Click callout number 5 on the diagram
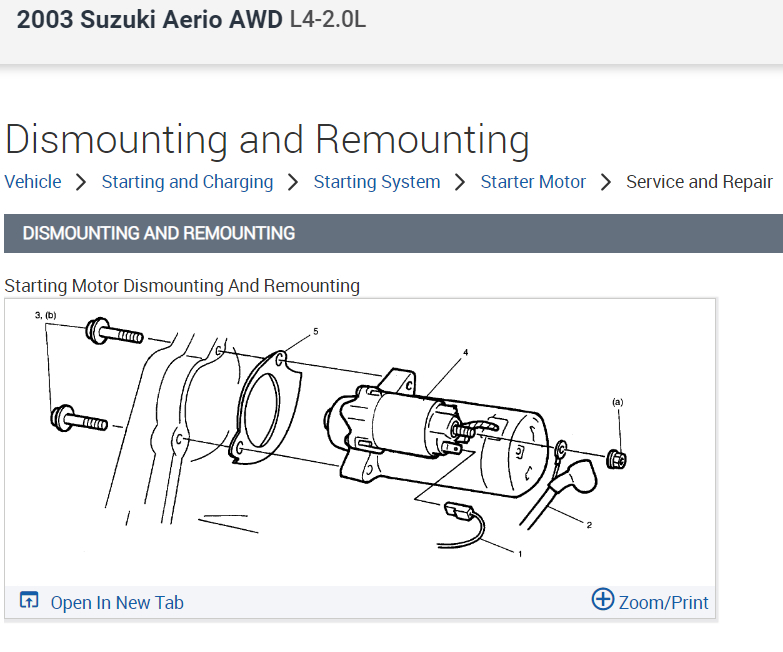The width and height of the screenshot is (783, 652). coord(315,330)
